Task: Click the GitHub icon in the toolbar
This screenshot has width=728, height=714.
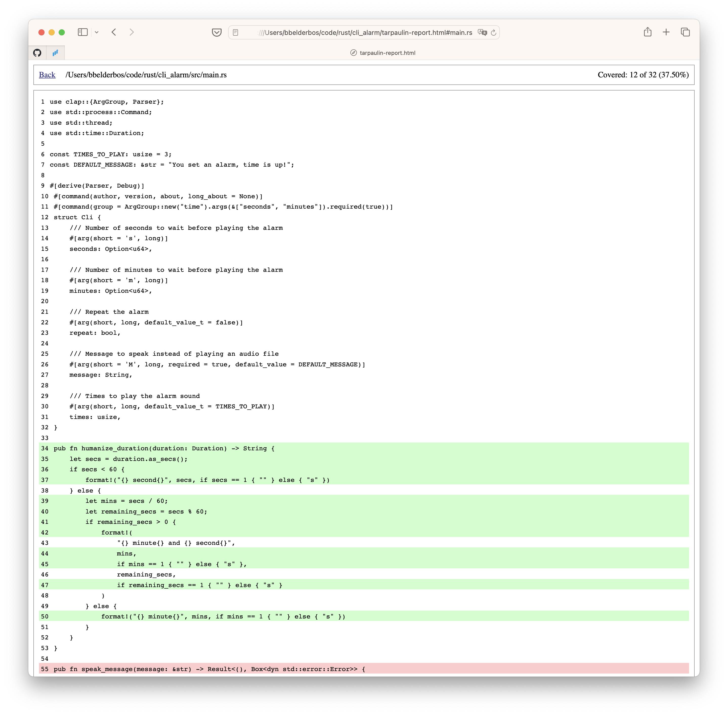Action: (x=37, y=52)
